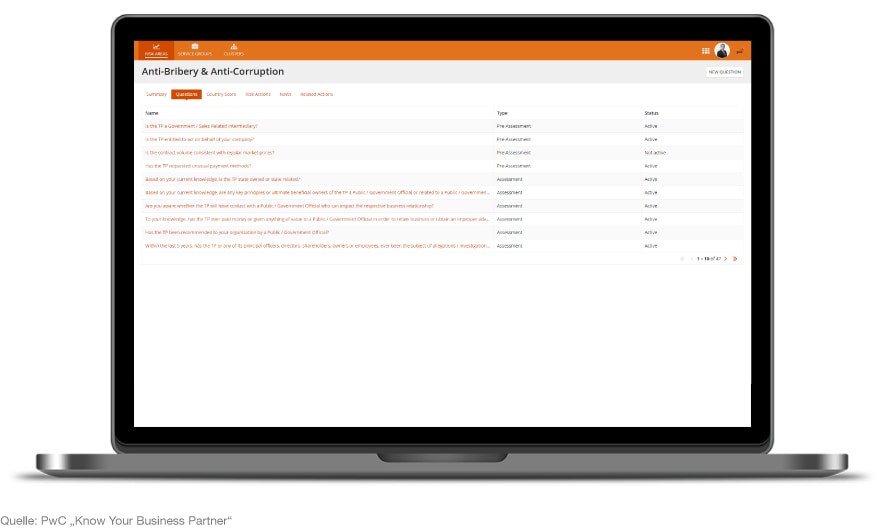Switch to the Summary tab

[156, 94]
